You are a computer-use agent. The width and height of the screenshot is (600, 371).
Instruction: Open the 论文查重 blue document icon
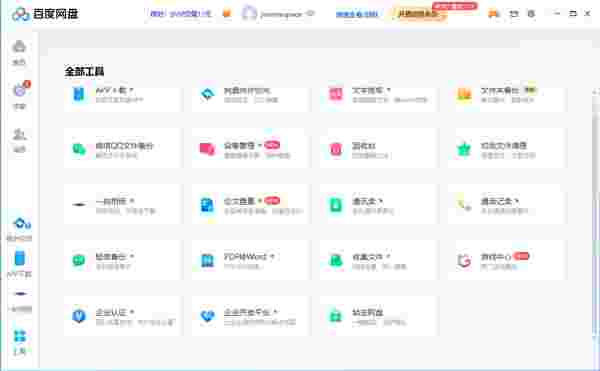point(207,205)
